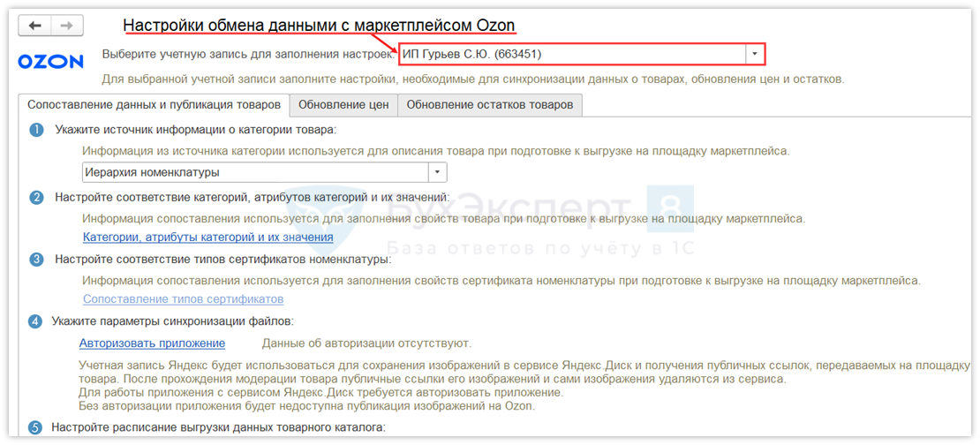The image size is (980, 445).
Task: Switch to Сопоставление данных и публикация товаров tab
Action: (x=154, y=105)
